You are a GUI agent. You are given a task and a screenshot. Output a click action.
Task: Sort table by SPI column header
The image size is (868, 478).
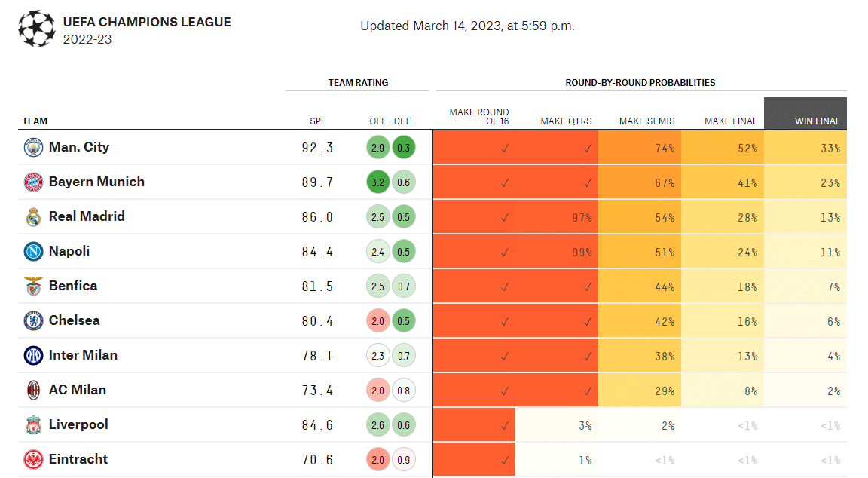(316, 121)
